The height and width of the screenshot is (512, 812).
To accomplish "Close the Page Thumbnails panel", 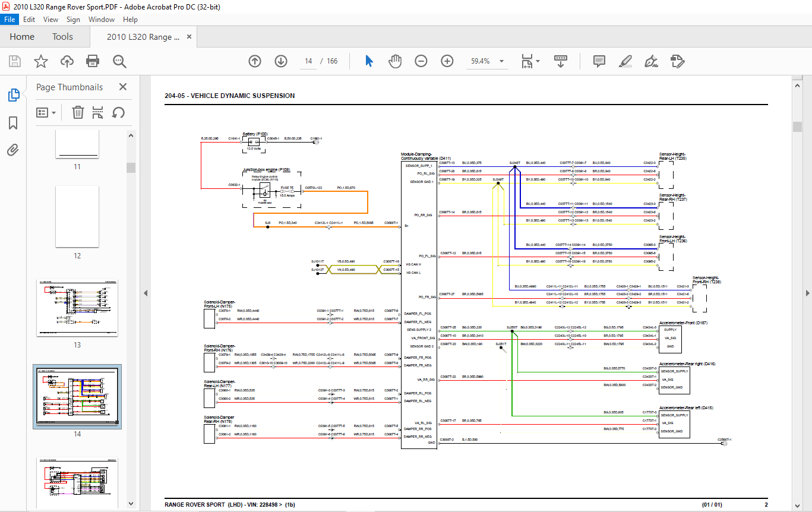I will click(123, 87).
